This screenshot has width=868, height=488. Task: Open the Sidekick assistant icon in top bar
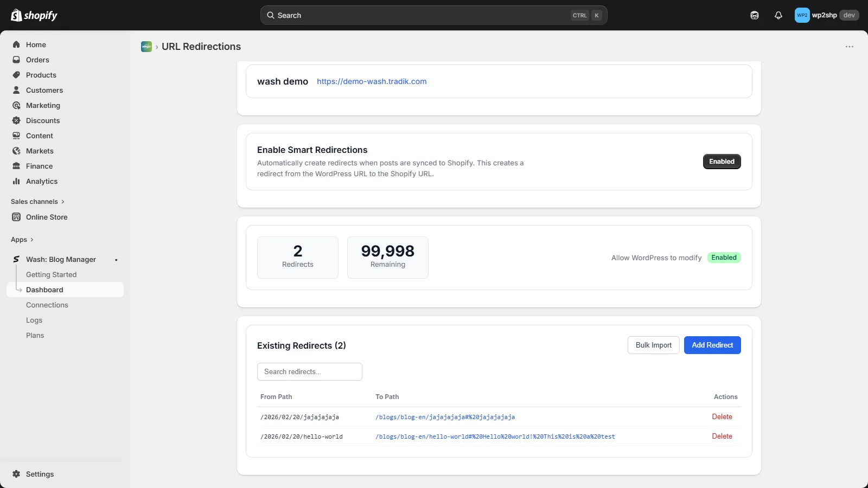[x=755, y=15]
